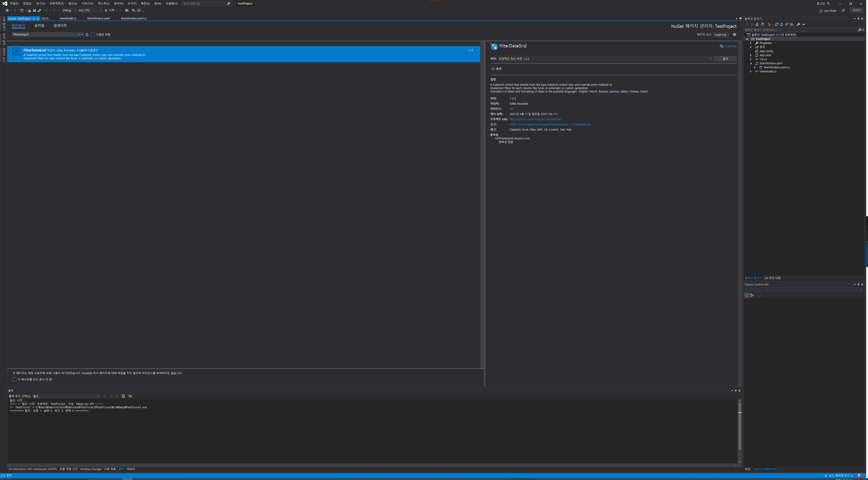The width and height of the screenshot is (868, 480).
Task: Open the MIT license link
Action: click(512, 109)
